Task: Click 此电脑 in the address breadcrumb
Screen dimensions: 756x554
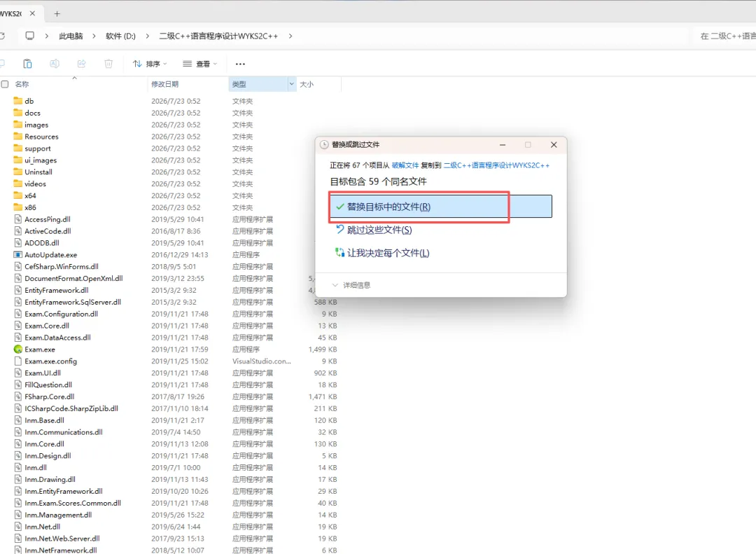Action: click(x=71, y=36)
